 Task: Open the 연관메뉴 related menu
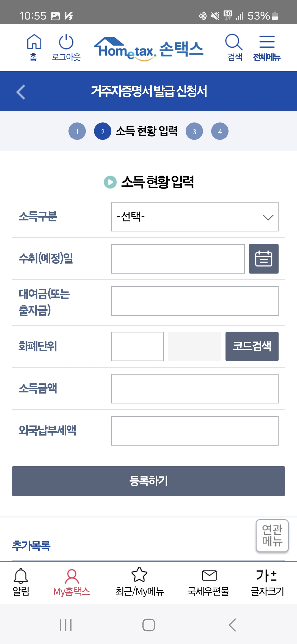[x=272, y=535]
